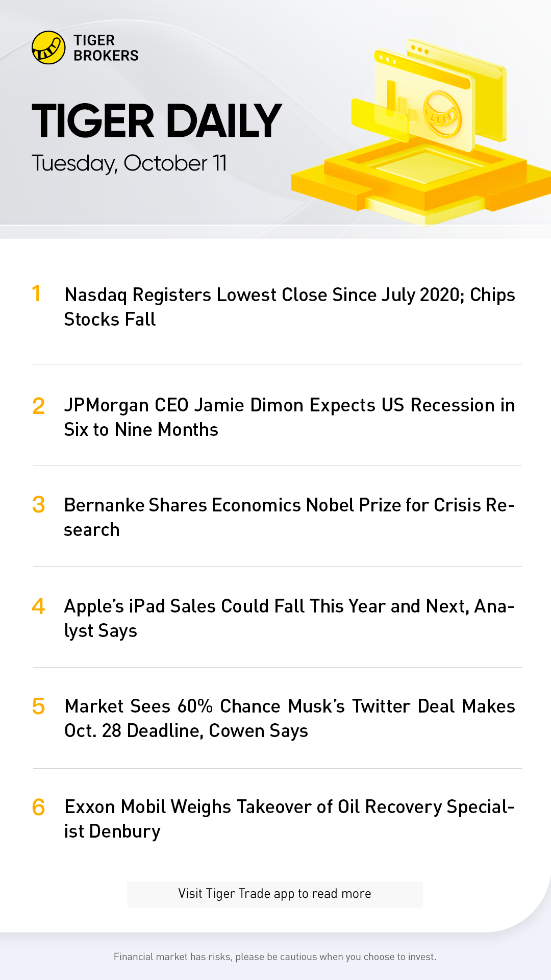Click the TIGER BROKERS brand text
551x980 pixels.
point(106,48)
